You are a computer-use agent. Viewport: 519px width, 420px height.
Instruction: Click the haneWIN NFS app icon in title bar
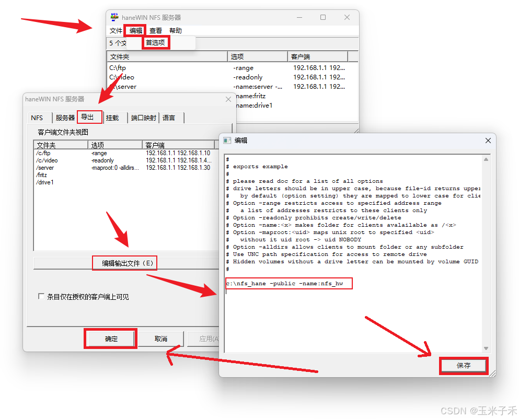pos(114,17)
